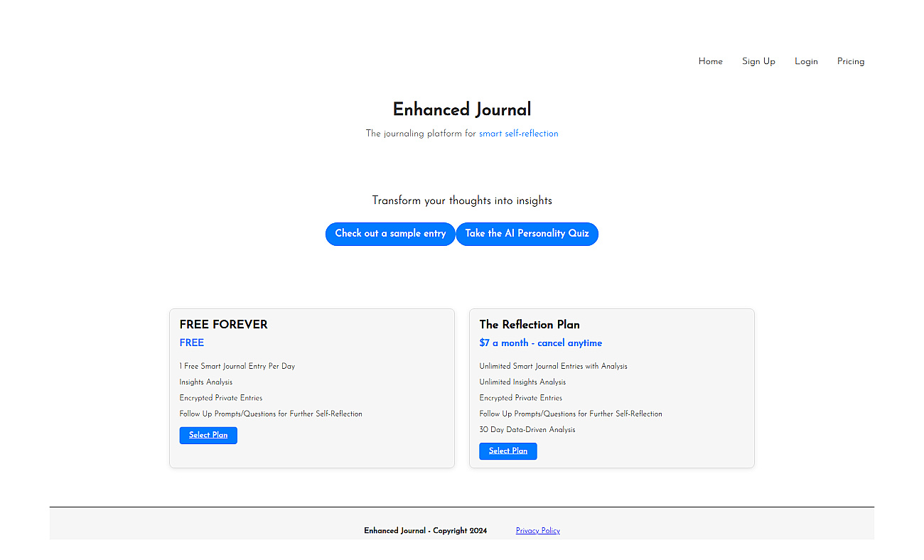This screenshot has width=924, height=560.
Task: Click 'Unlimited Insights Analysis' feature line
Action: click(x=522, y=382)
